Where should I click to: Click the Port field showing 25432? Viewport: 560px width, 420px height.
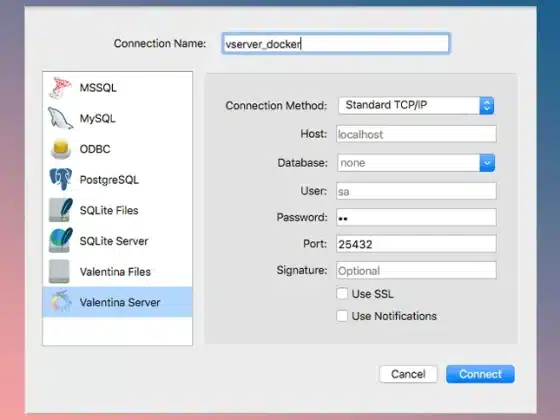coord(416,244)
